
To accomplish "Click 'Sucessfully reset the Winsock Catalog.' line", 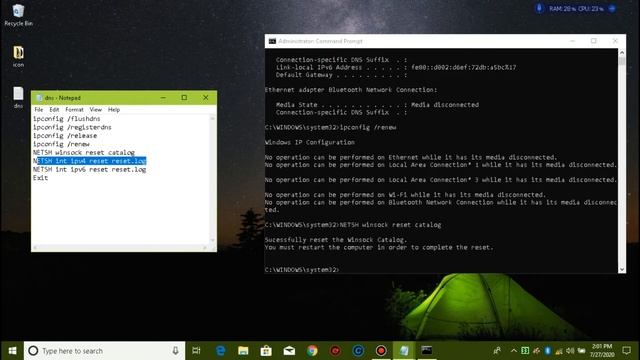I will [x=336, y=240].
